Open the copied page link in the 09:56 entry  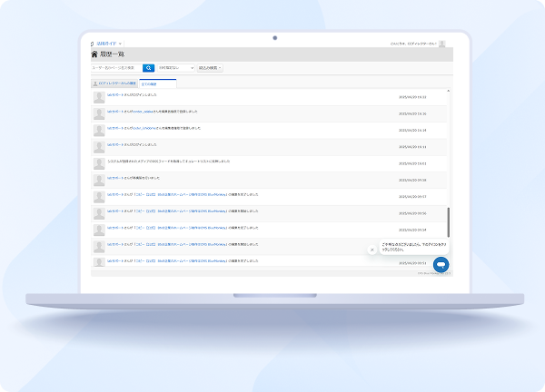[181, 211]
